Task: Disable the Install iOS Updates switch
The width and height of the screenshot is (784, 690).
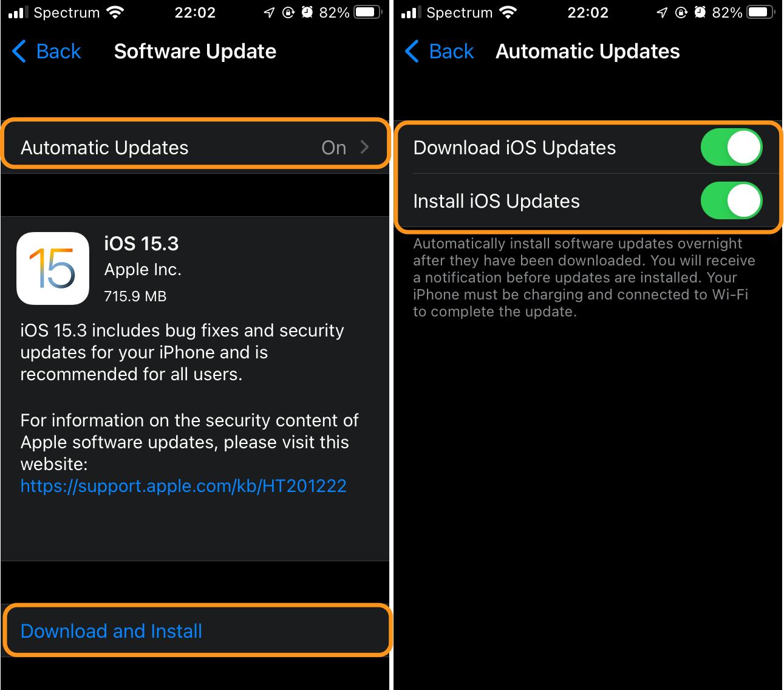Action: (731, 200)
